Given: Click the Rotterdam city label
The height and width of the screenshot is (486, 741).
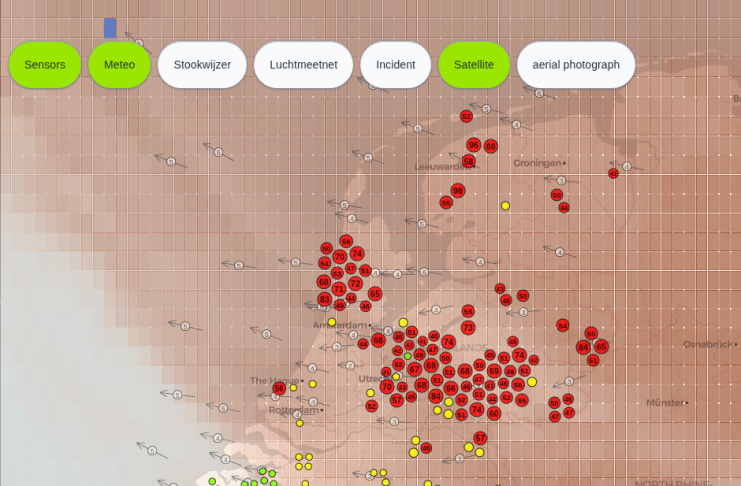Looking at the screenshot, I should [296, 410].
